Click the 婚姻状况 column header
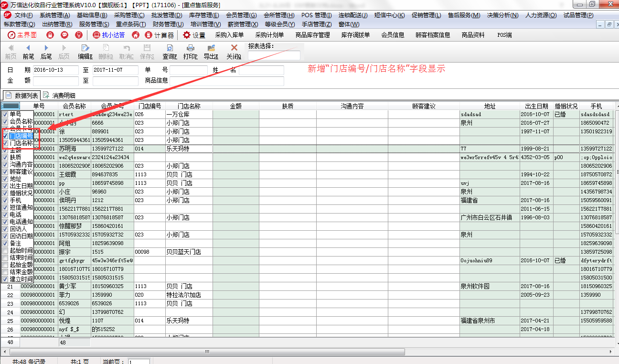 [x=566, y=106]
